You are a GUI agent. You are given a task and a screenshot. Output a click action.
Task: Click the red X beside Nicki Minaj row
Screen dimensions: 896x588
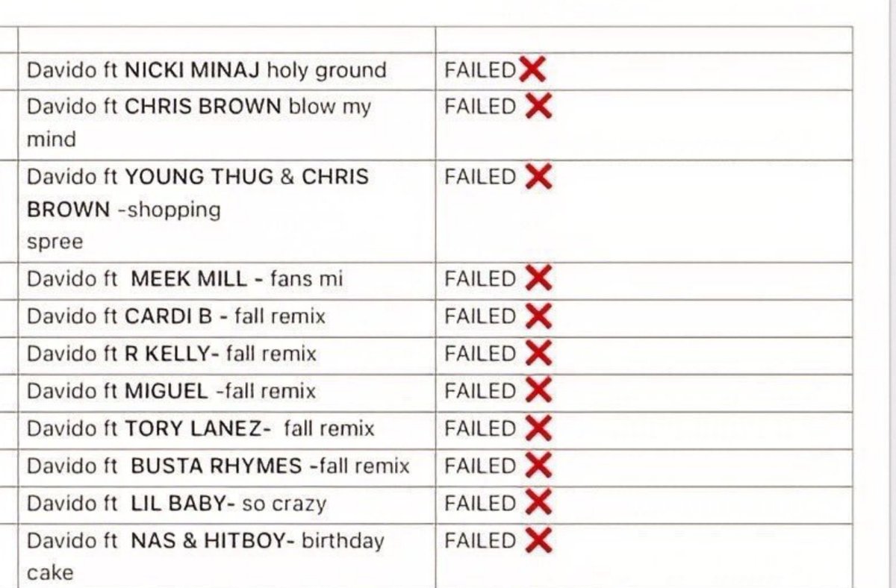tap(532, 70)
